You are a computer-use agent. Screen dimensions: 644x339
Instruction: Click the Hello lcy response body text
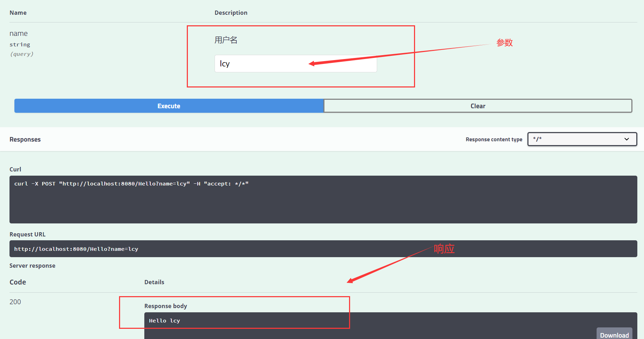[x=164, y=320]
